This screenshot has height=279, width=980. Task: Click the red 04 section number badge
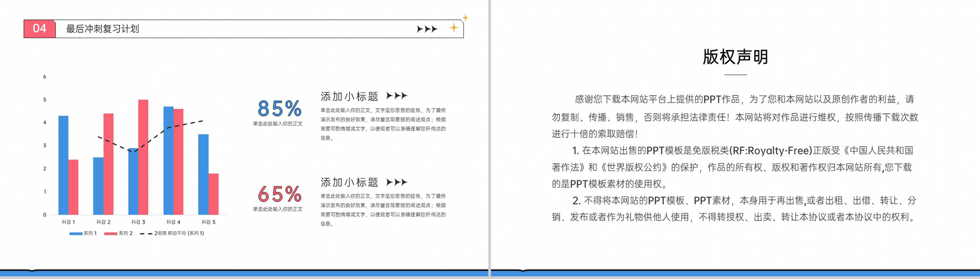[39, 28]
